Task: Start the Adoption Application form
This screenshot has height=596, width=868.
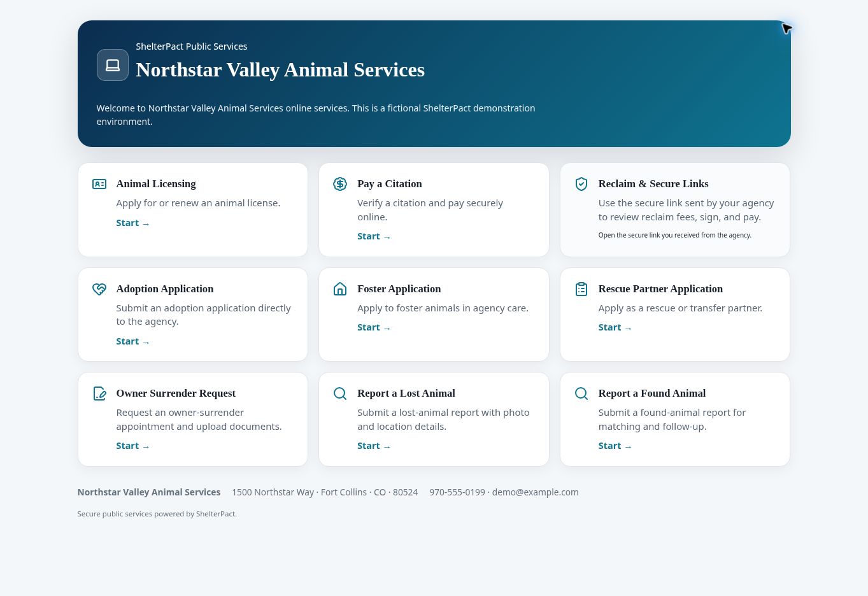Action: (132, 341)
